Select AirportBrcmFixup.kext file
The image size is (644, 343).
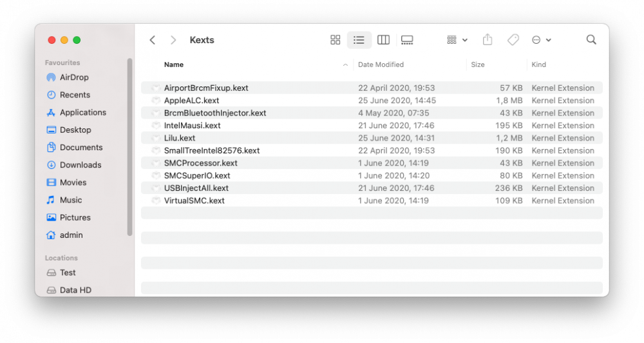(372, 88)
